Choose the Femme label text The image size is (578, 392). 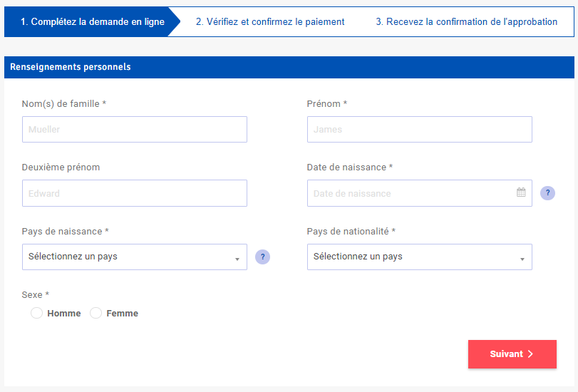pyautogui.click(x=122, y=313)
